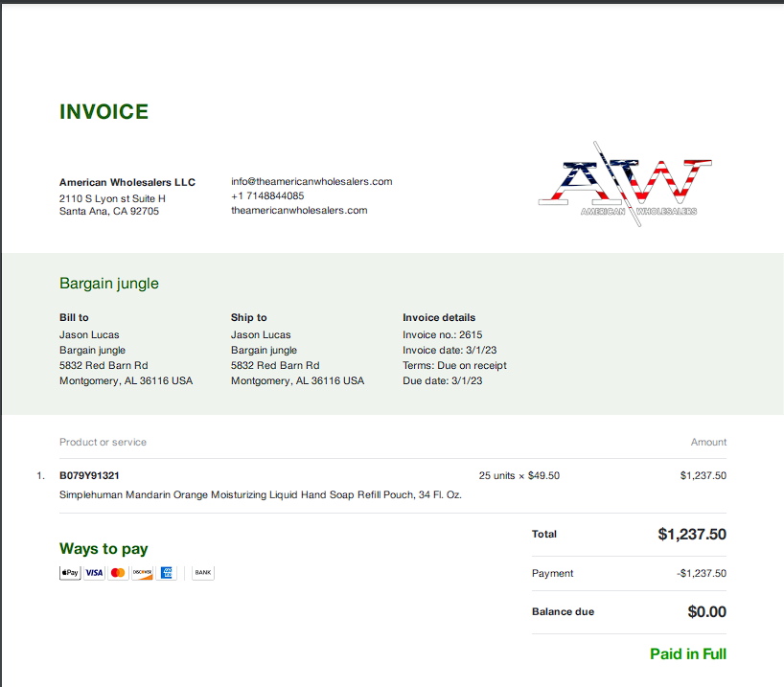Click the Balance due label
This screenshot has height=687, width=784.
click(563, 612)
